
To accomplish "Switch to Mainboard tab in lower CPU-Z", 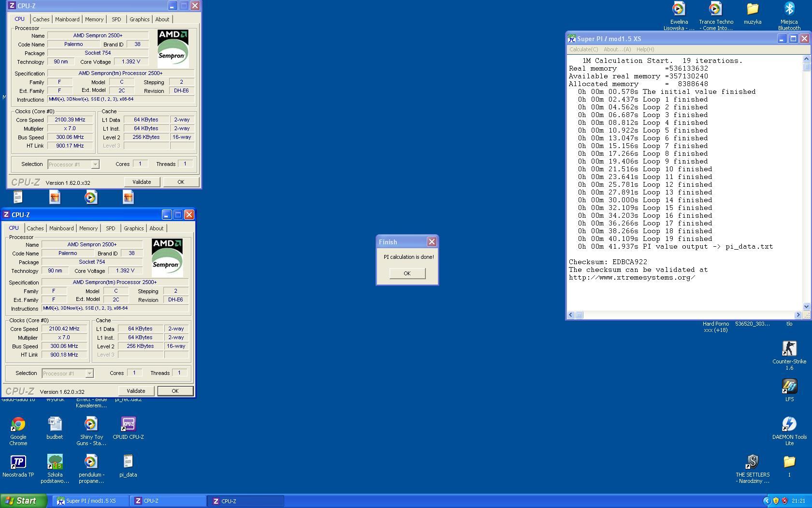I will [x=61, y=228].
